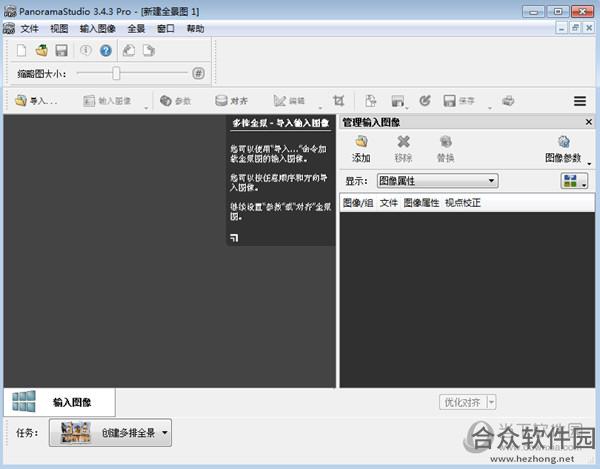Viewport: 600px width, 469px height.
Task: Click the 对齐 align toolbar button
Action: pos(231,101)
